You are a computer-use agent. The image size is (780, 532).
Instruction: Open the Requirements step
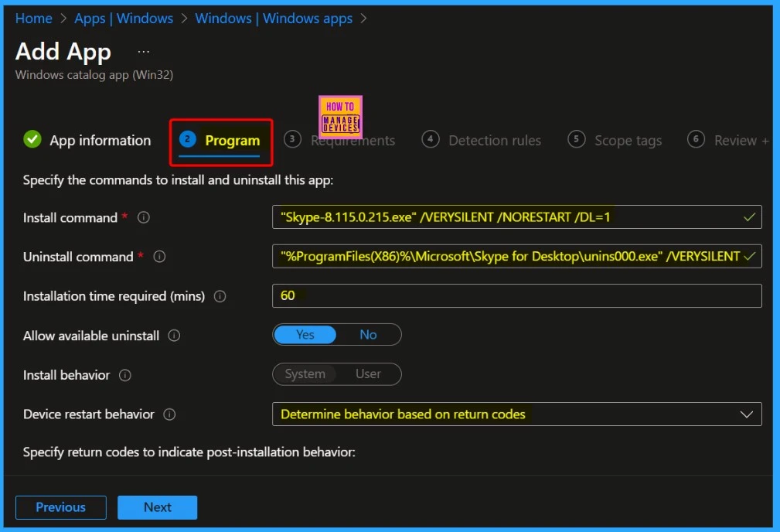click(x=339, y=140)
